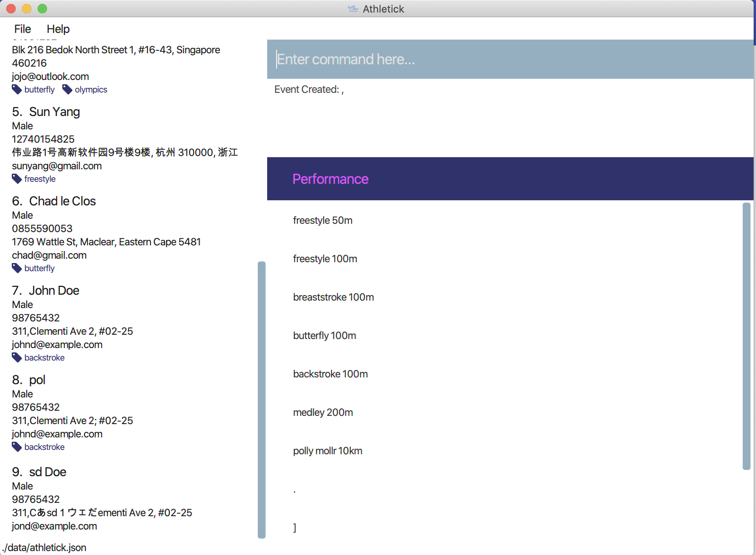The width and height of the screenshot is (756, 555).
Task: Click the Performance events scrollbar thumb
Action: (x=746, y=336)
